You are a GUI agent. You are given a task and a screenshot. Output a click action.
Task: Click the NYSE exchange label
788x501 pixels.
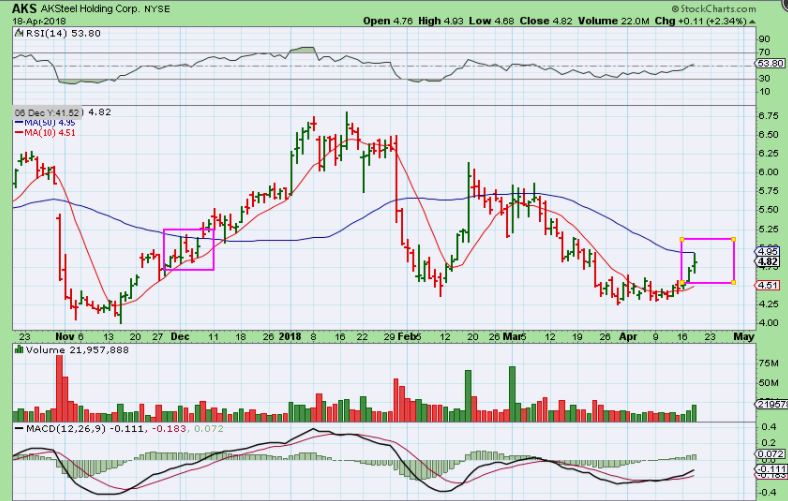[x=157, y=9]
